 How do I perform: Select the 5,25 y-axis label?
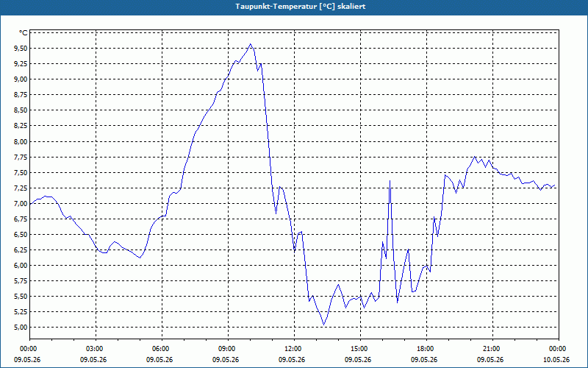click(21, 312)
